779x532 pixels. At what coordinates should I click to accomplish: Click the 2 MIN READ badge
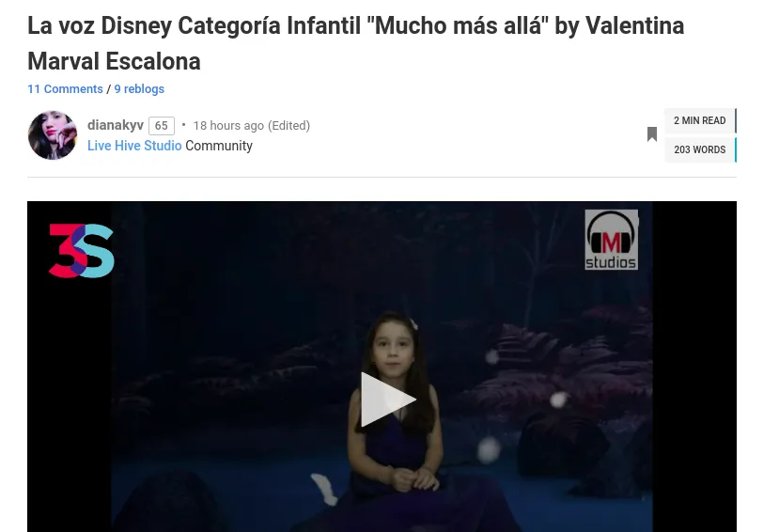tap(699, 120)
